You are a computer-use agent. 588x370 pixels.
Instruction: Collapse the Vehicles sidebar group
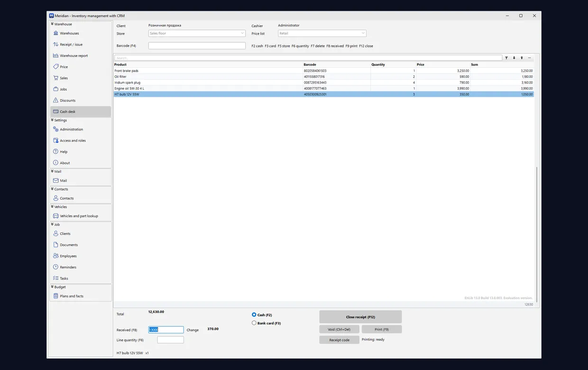coord(52,207)
